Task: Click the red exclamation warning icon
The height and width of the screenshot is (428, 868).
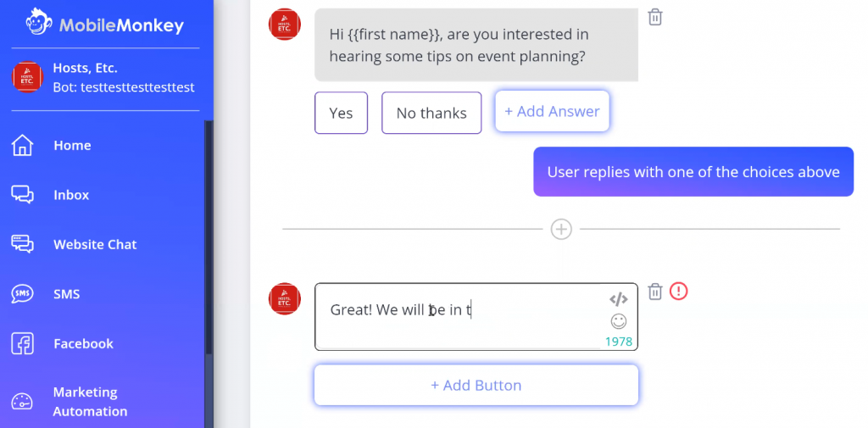Action: (x=678, y=291)
